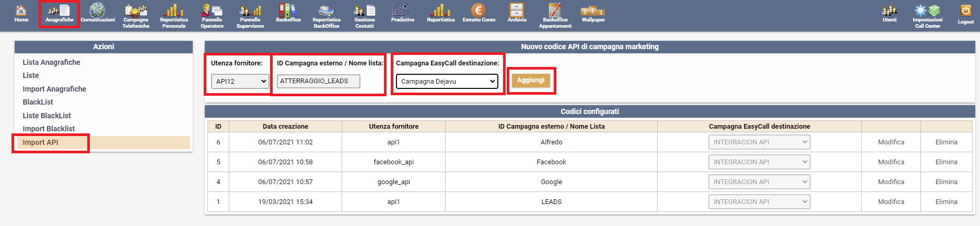Open the Utenti icon
The image size is (980, 226).
pos(889,14)
